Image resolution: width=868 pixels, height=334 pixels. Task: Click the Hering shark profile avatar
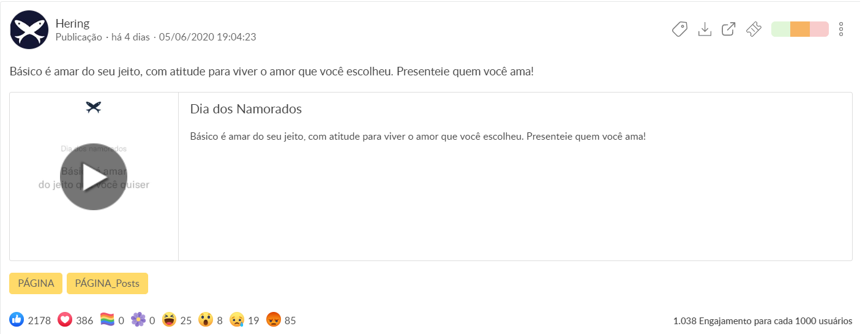(29, 29)
